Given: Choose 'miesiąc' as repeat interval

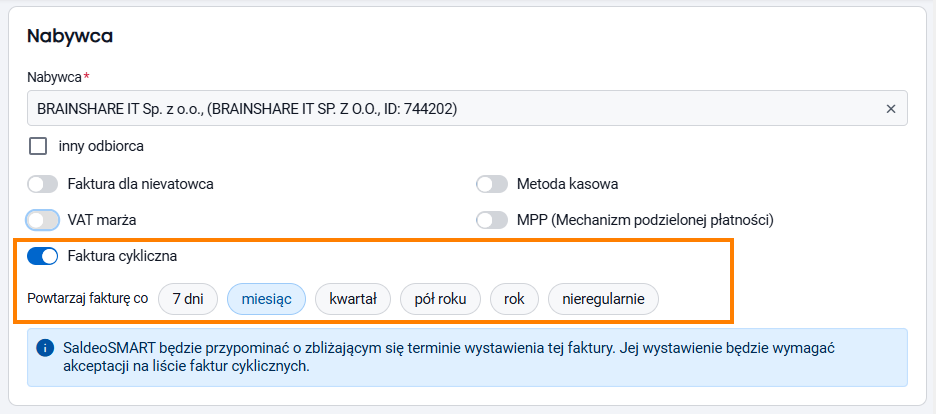Looking at the screenshot, I should (266, 299).
